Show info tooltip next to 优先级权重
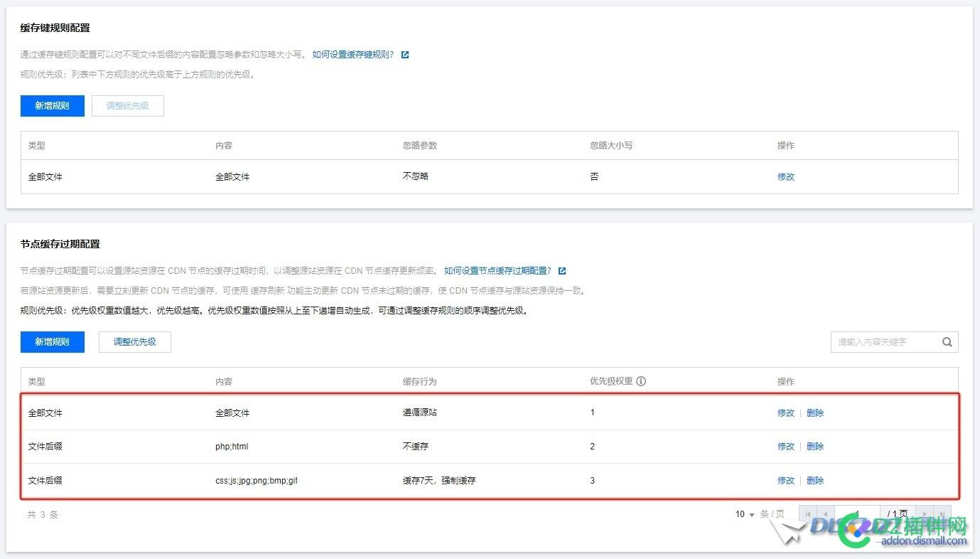980x559 pixels. [x=641, y=381]
